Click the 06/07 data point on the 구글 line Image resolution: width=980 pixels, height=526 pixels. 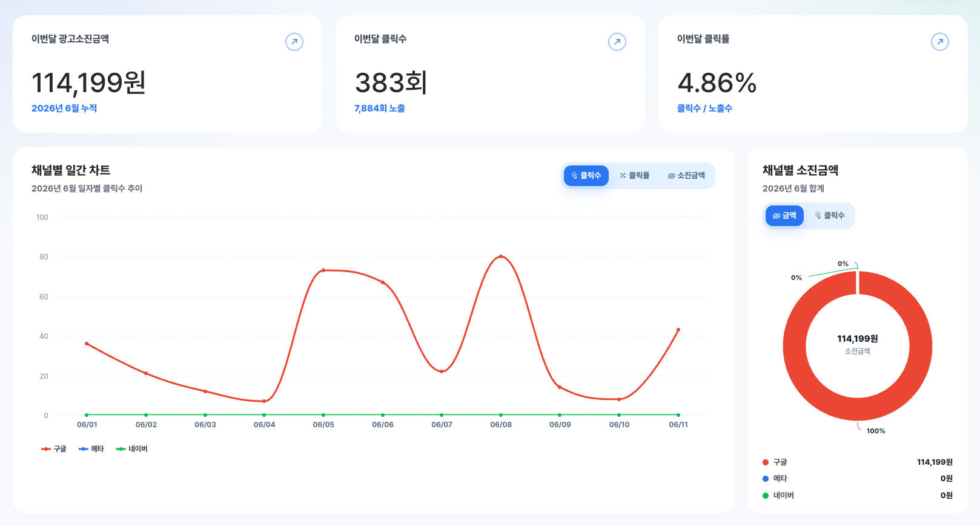pyautogui.click(x=442, y=371)
